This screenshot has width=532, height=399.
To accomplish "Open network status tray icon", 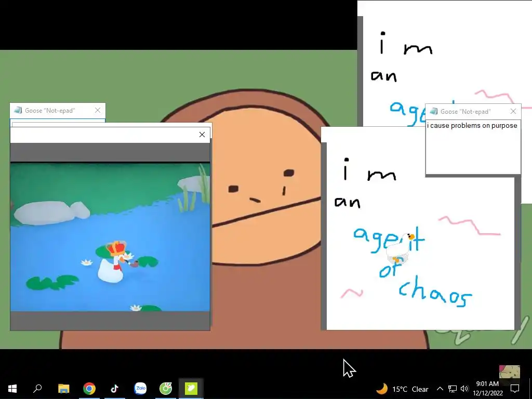I will tap(453, 389).
